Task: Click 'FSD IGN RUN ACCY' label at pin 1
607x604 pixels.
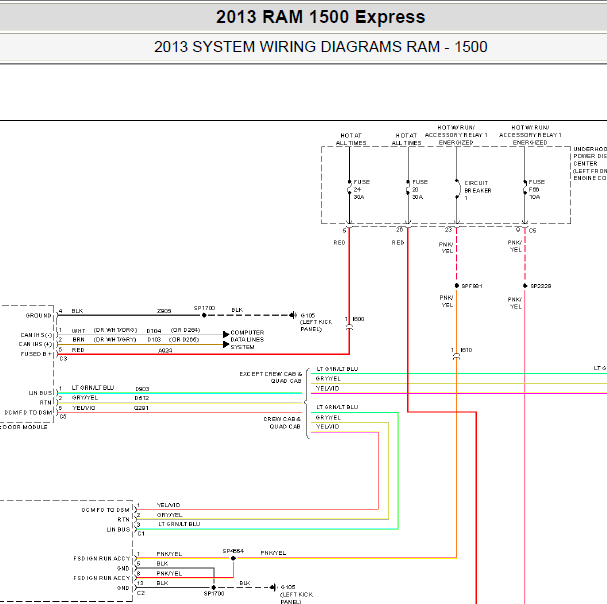Action: [x=101, y=559]
